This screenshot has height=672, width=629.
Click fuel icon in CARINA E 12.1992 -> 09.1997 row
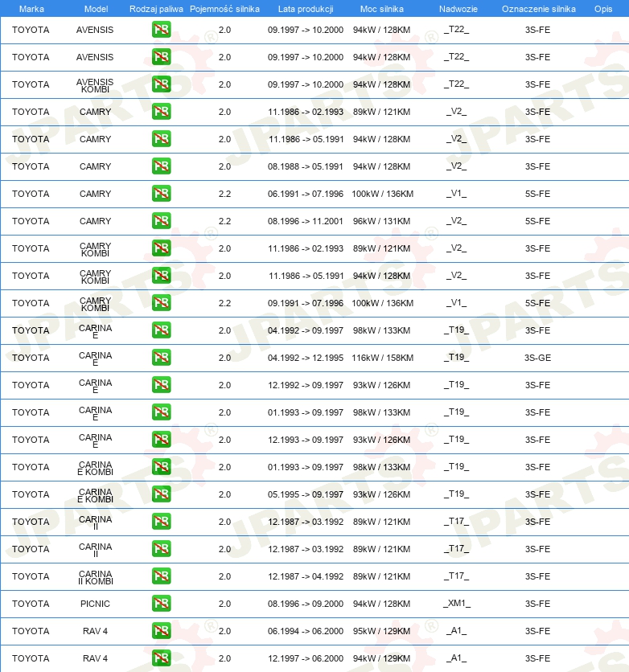(x=161, y=385)
